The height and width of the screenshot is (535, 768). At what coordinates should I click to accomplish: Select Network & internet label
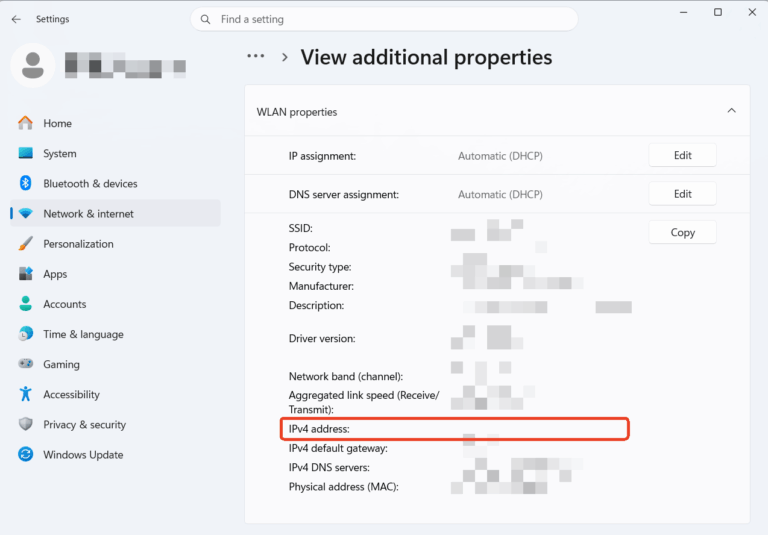[88, 214]
